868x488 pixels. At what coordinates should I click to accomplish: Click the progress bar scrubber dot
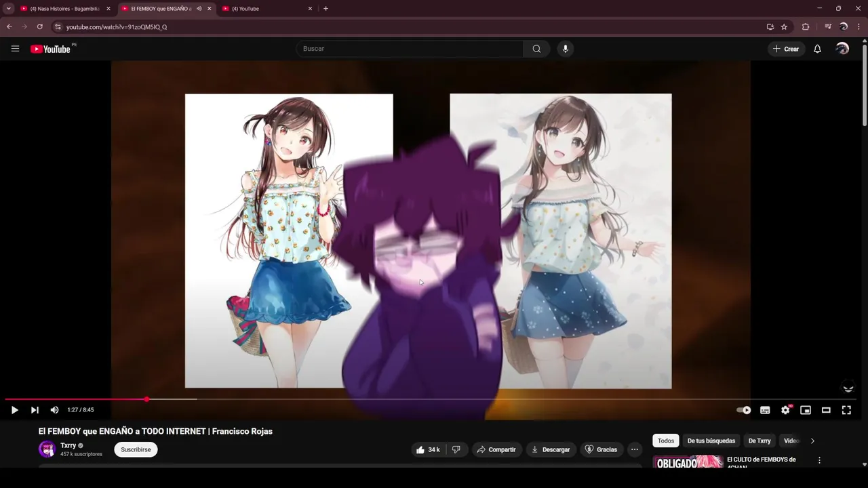coord(146,399)
